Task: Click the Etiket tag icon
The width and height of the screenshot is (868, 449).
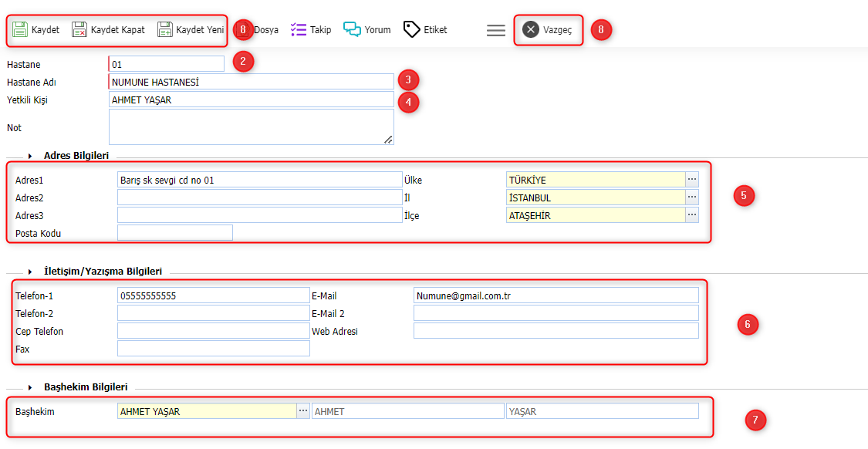Action: point(412,30)
